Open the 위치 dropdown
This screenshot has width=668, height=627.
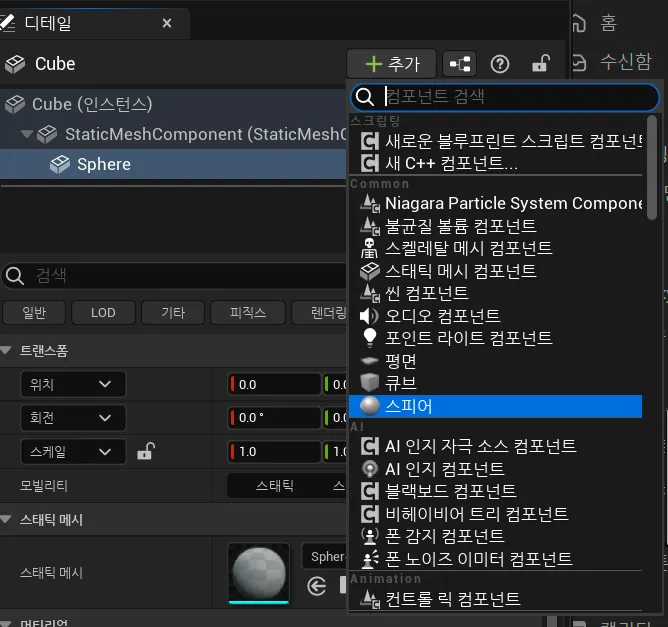73,384
